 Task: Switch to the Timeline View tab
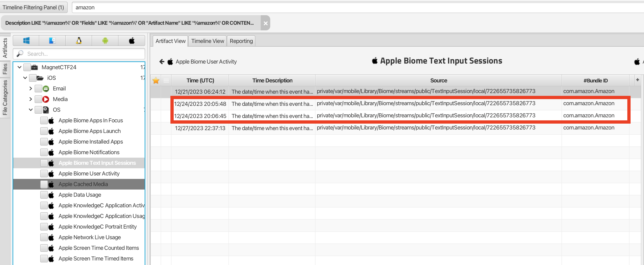click(x=207, y=41)
